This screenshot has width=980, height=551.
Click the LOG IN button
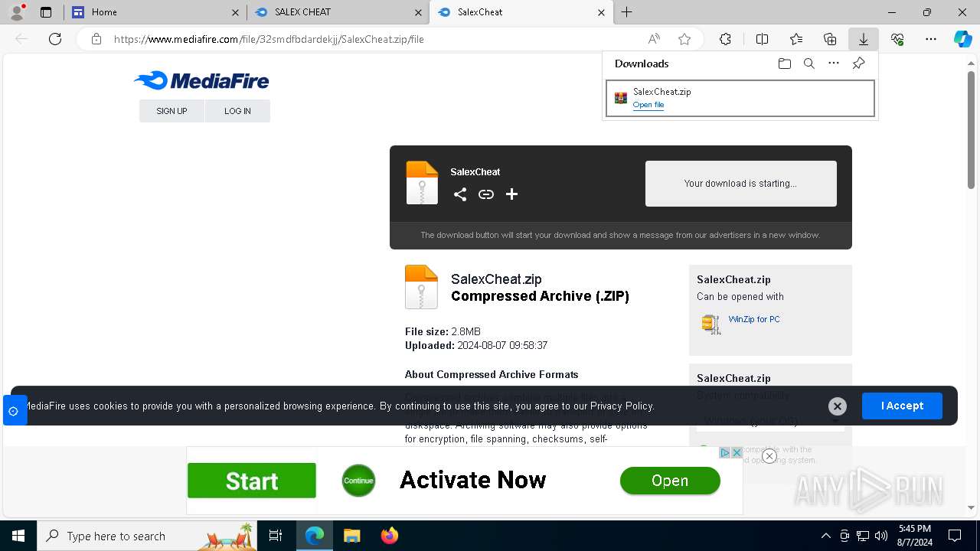point(237,111)
